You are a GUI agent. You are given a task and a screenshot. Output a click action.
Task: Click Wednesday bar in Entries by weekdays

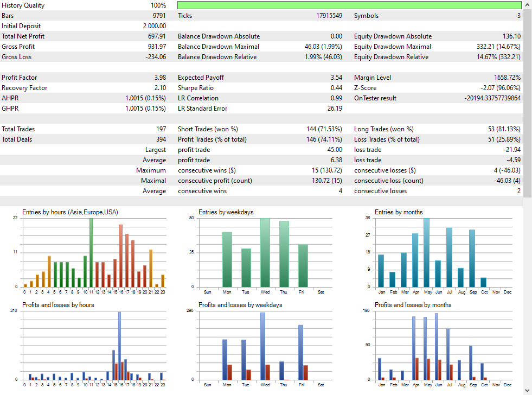pos(265,253)
